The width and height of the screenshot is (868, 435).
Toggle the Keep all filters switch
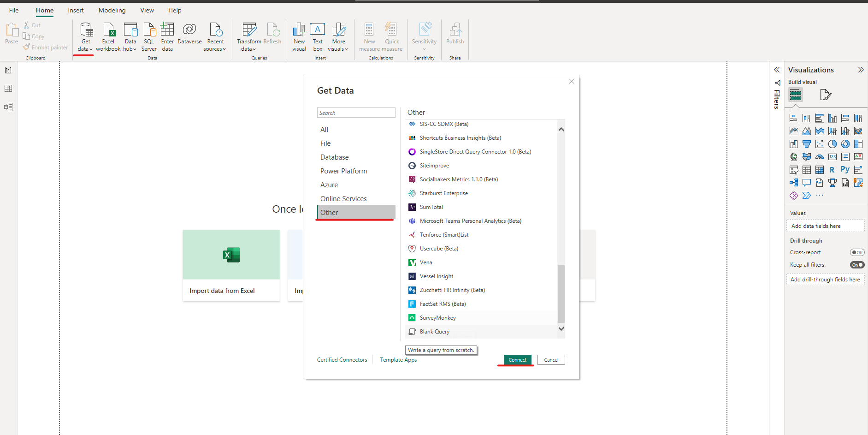click(857, 265)
